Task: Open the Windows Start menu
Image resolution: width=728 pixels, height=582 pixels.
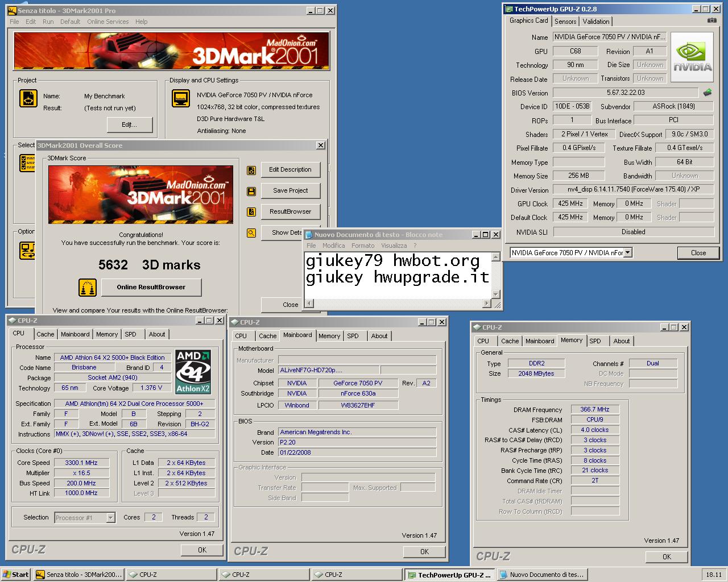Action: pyautogui.click(x=16, y=575)
